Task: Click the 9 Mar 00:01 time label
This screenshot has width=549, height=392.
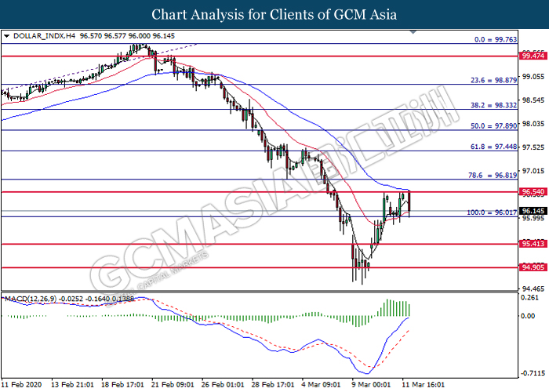Action: click(x=371, y=384)
